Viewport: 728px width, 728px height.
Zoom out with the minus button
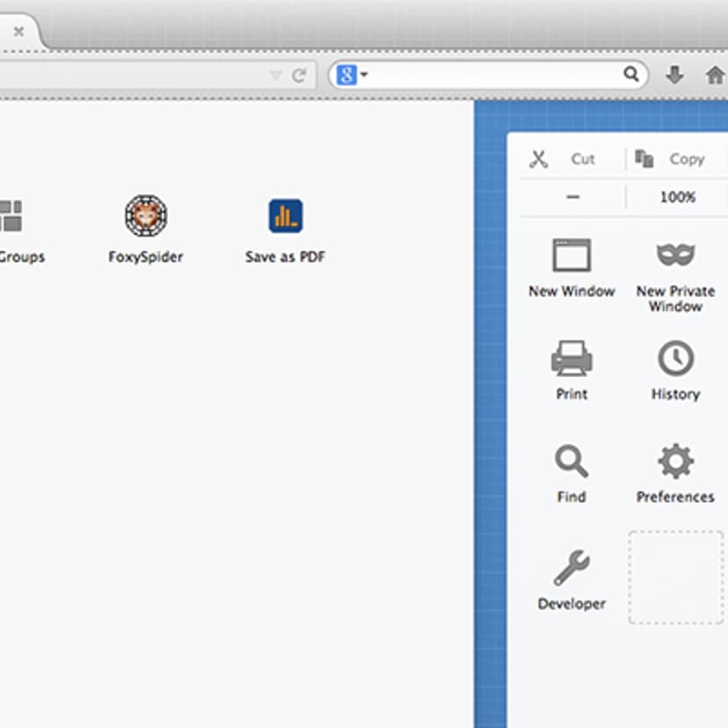click(573, 197)
